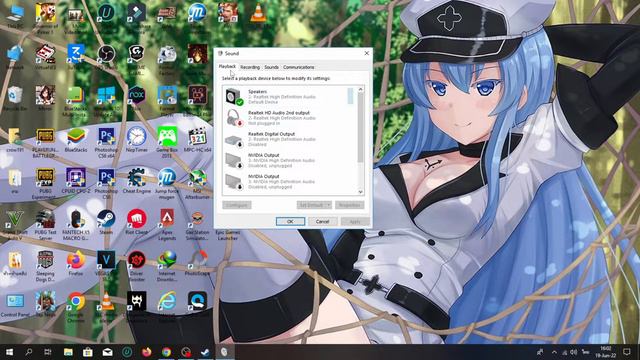Switch to the Playback tab
Screen dimensions: 640x360
pyautogui.click(x=227, y=67)
